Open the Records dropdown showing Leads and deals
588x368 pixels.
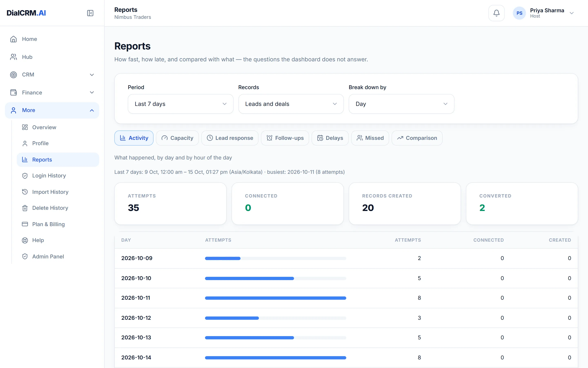[x=291, y=104]
